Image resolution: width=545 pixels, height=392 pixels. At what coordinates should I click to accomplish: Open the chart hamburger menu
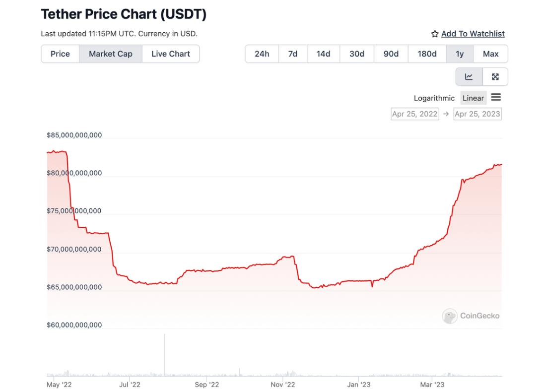[496, 97]
